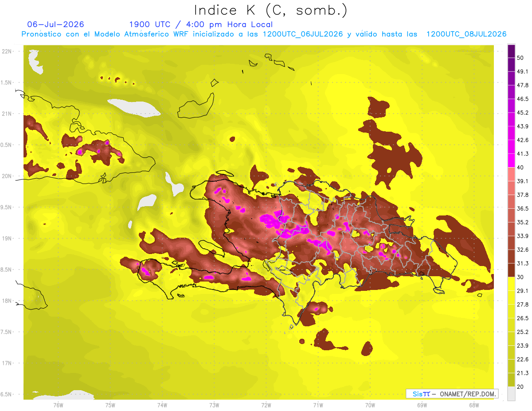The image size is (532, 411).
Task: Click the legend value "31.3"
Action: pos(523,263)
